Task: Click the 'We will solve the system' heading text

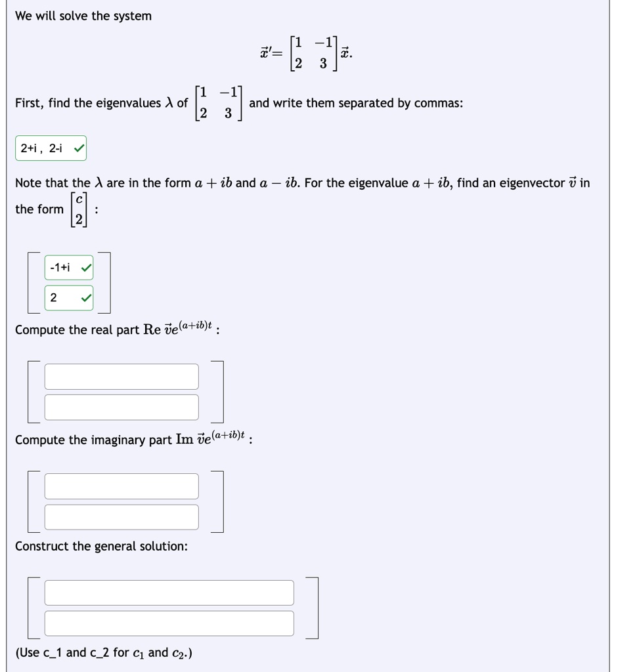Action: 83,16
